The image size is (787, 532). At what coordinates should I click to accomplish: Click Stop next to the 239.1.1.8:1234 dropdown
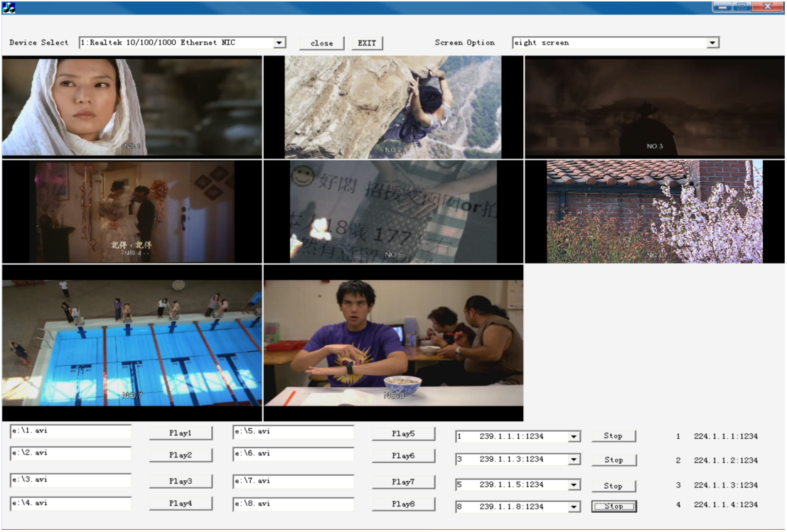point(614,506)
